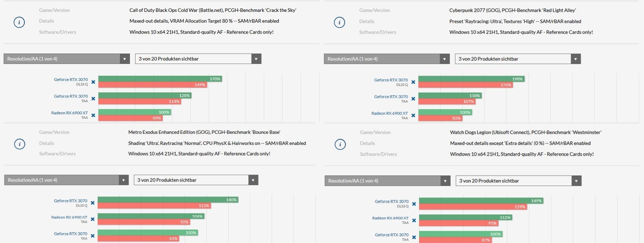644x243 pixels.
Task: Click the green 149% bar in Watch Dogs chart
Action: 481,201
